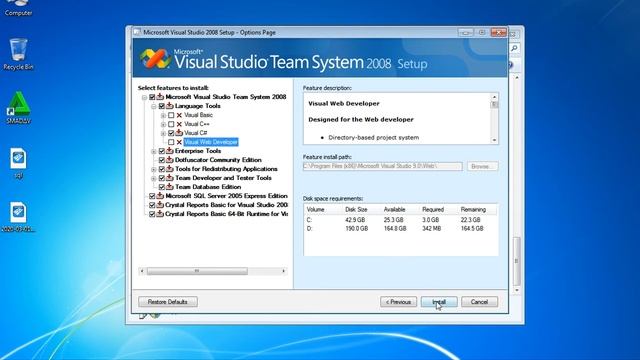Click red X icon beside Visual C++
Viewport: 640px width, 360px height.
pyautogui.click(x=179, y=124)
